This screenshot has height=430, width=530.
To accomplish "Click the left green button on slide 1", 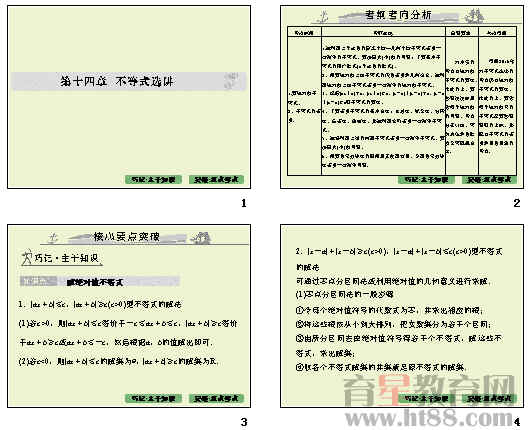I will click(153, 180).
